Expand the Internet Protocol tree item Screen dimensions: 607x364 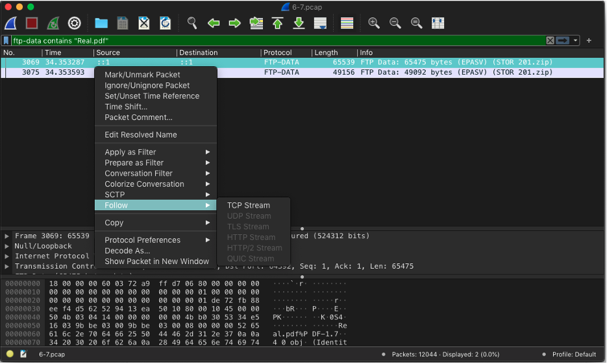pos(7,256)
